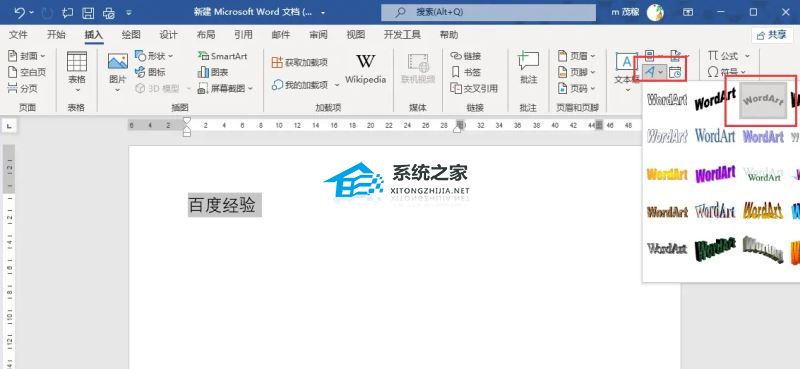
Task: Open the Customize Quick Access Toolbar arrow
Action: point(129,12)
